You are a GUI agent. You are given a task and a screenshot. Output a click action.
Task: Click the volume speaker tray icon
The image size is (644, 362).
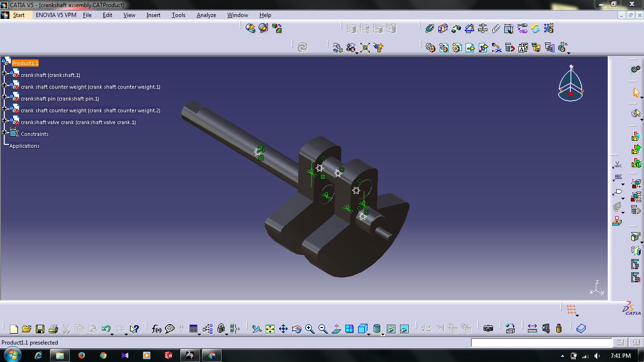click(x=597, y=356)
